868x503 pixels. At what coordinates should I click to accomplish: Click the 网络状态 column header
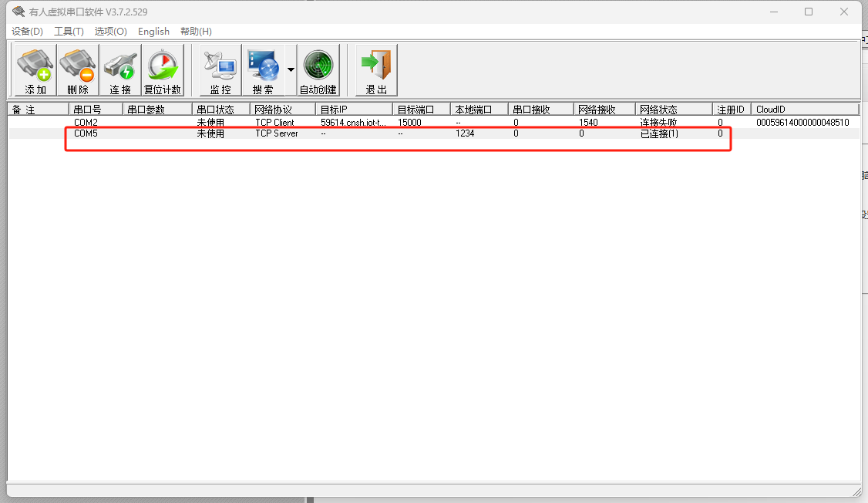click(x=674, y=110)
